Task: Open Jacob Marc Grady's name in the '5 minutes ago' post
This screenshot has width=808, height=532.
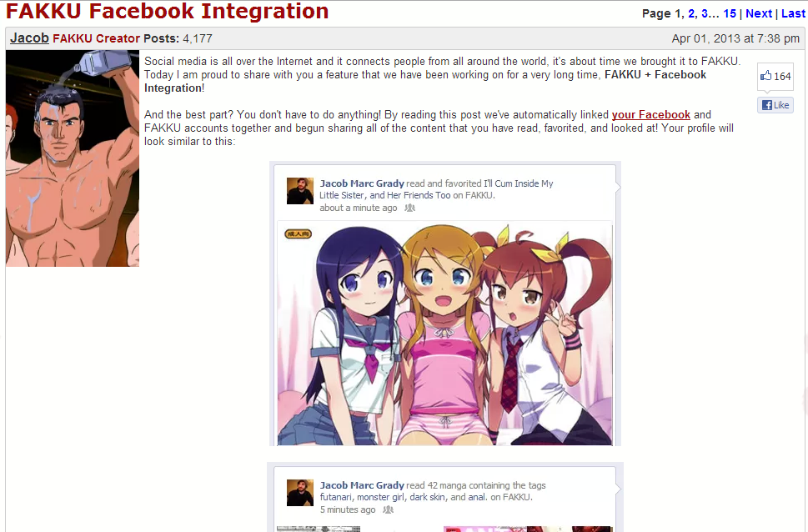Action: pyautogui.click(x=362, y=485)
